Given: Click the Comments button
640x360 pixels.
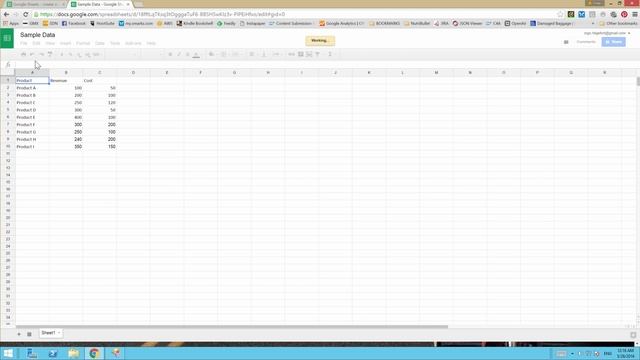Looking at the screenshot, I should 586,42.
